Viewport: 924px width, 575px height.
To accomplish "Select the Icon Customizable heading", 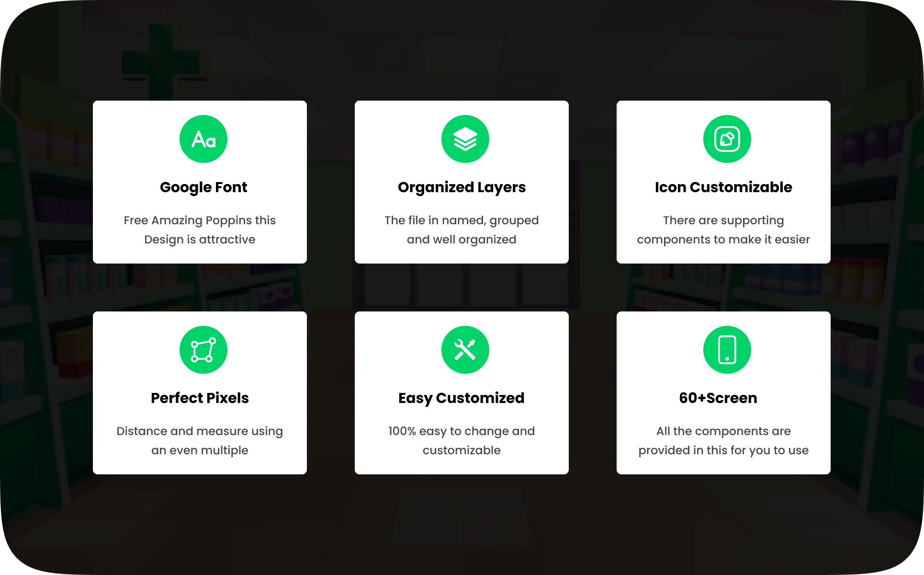I will [723, 187].
